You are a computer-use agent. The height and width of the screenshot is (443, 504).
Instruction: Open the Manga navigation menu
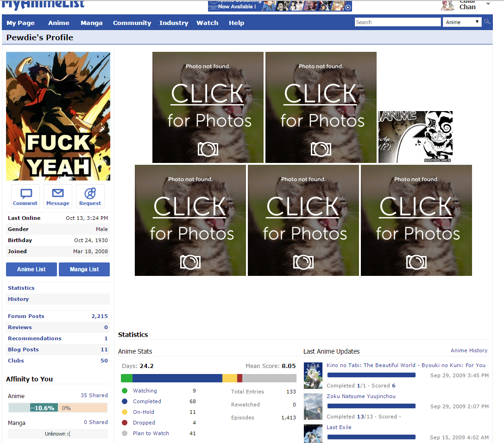point(92,23)
